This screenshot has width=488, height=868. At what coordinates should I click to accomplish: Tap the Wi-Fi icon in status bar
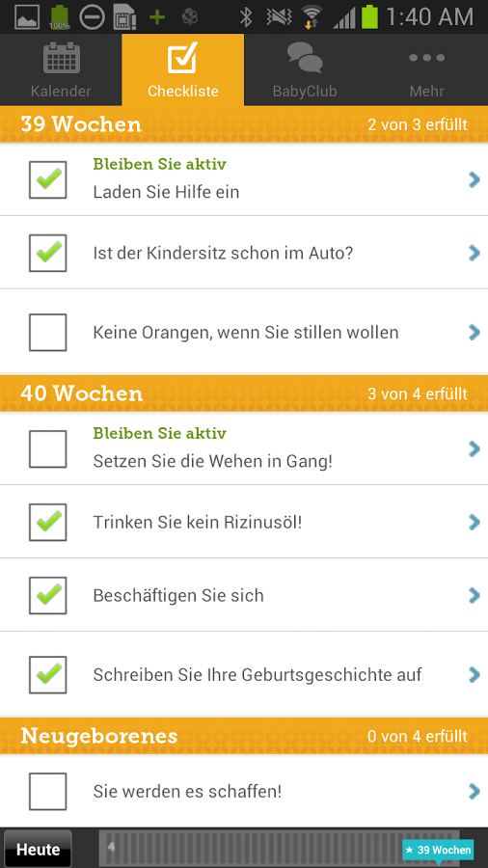[x=312, y=16]
